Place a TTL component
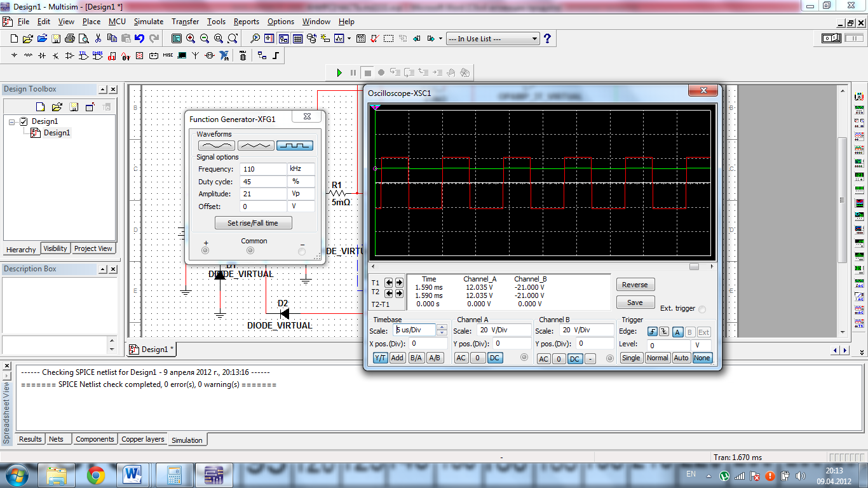This screenshot has width=868, height=488. coord(83,55)
